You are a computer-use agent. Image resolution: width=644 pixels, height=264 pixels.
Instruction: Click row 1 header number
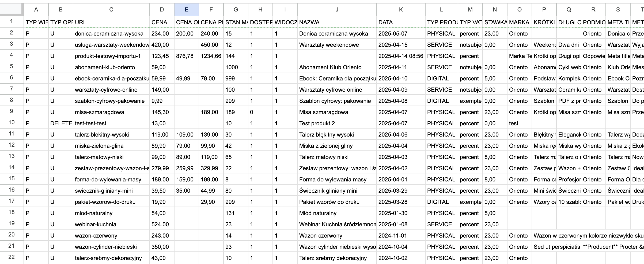[x=12, y=22]
